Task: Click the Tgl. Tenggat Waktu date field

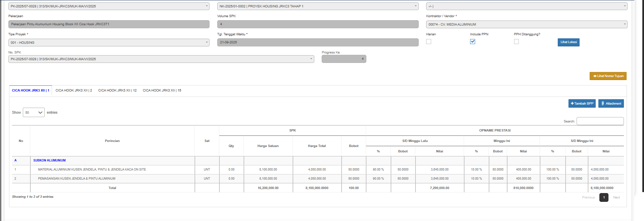Action: click(318, 42)
